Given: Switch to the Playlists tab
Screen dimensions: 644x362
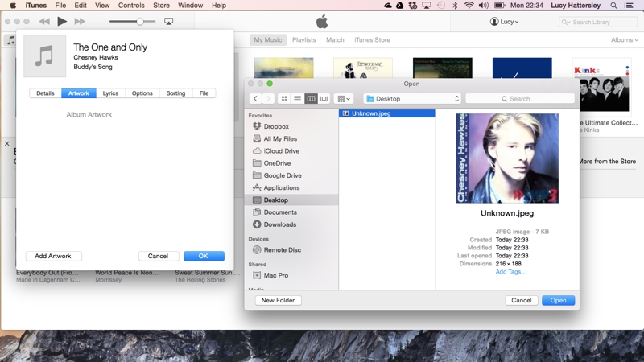Looking at the screenshot, I should 304,39.
